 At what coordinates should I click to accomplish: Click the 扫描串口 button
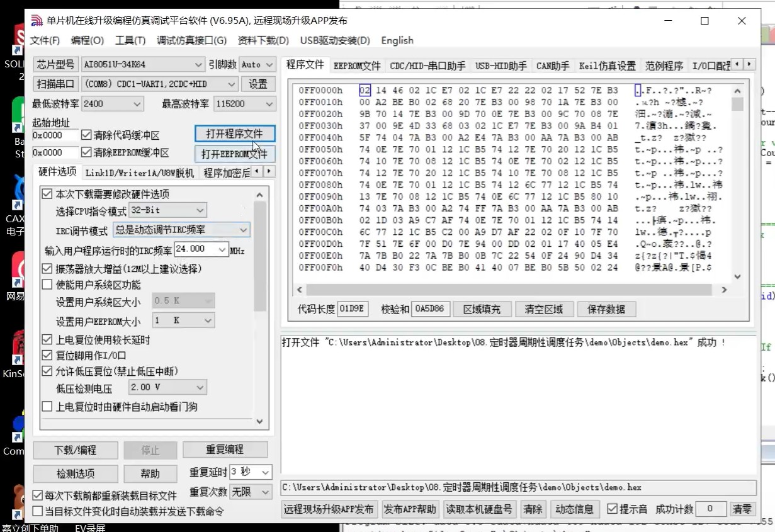tap(55, 84)
